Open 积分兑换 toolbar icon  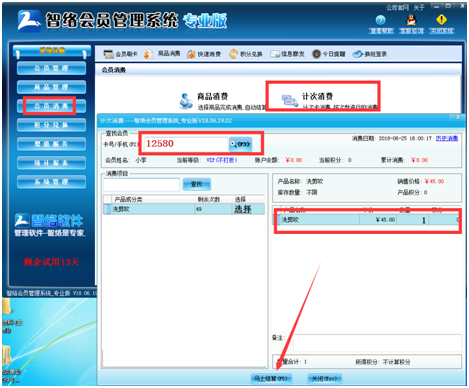[x=234, y=54]
